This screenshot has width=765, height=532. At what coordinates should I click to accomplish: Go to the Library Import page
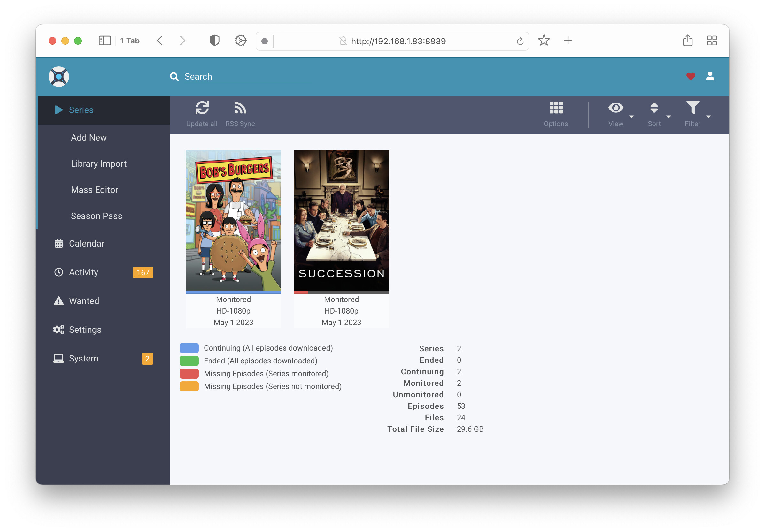pyautogui.click(x=99, y=163)
